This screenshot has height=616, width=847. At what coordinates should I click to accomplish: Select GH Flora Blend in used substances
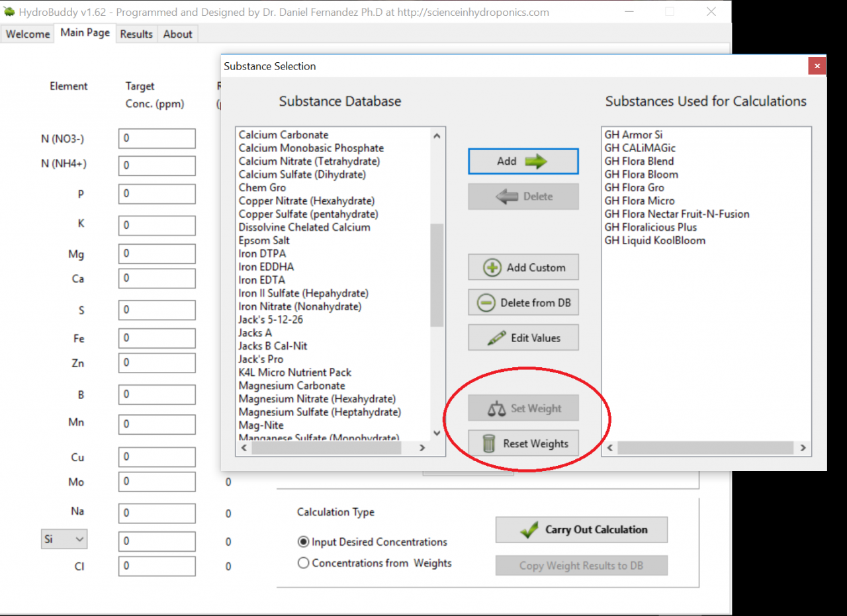click(639, 161)
